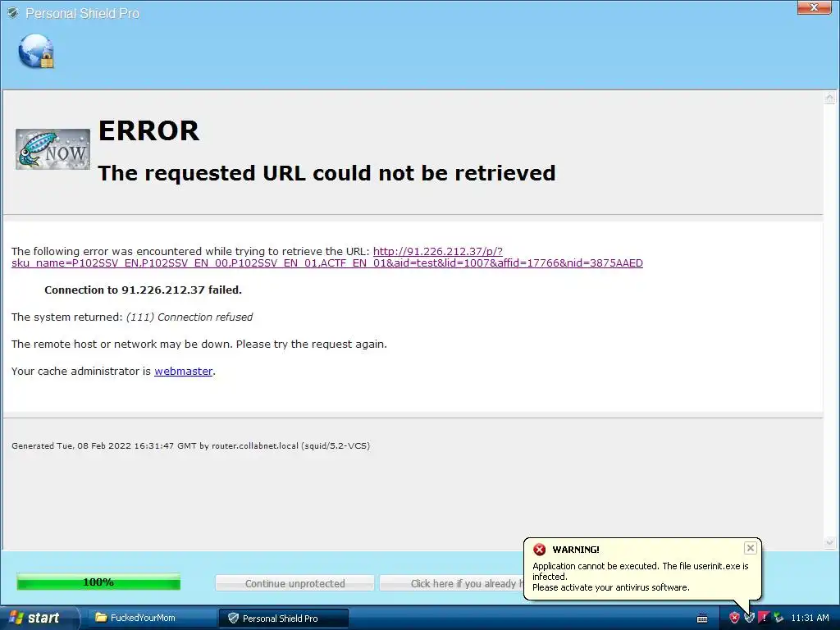
Task: Click the Personal Shield Pro title shield icon
Action: click(13, 13)
